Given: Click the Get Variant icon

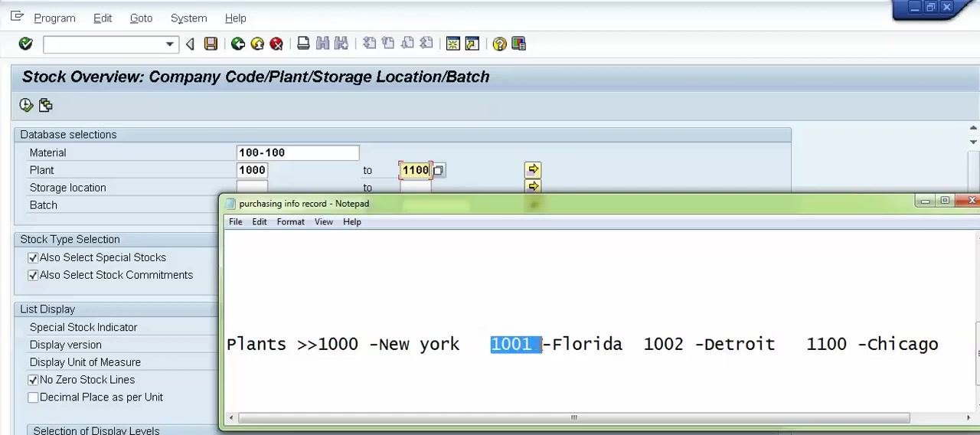Looking at the screenshot, I should coord(45,105).
